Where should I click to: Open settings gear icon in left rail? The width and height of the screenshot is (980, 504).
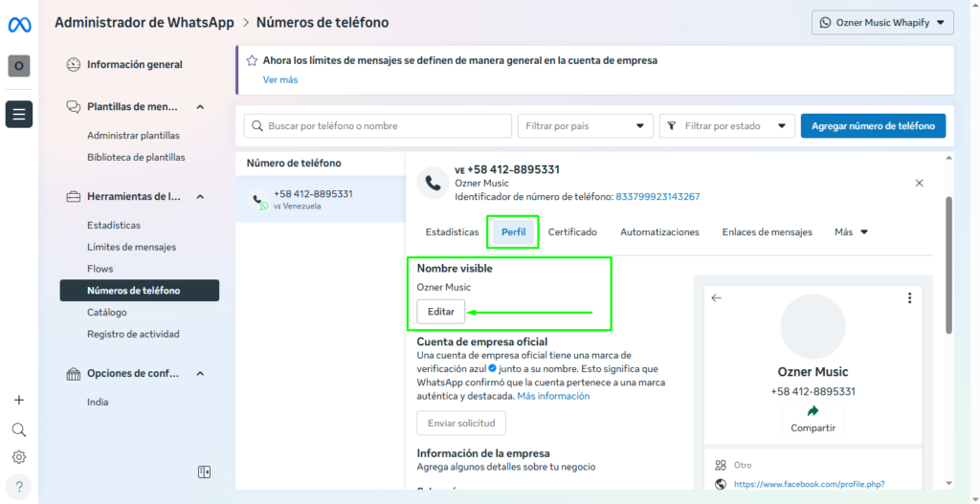point(19,457)
